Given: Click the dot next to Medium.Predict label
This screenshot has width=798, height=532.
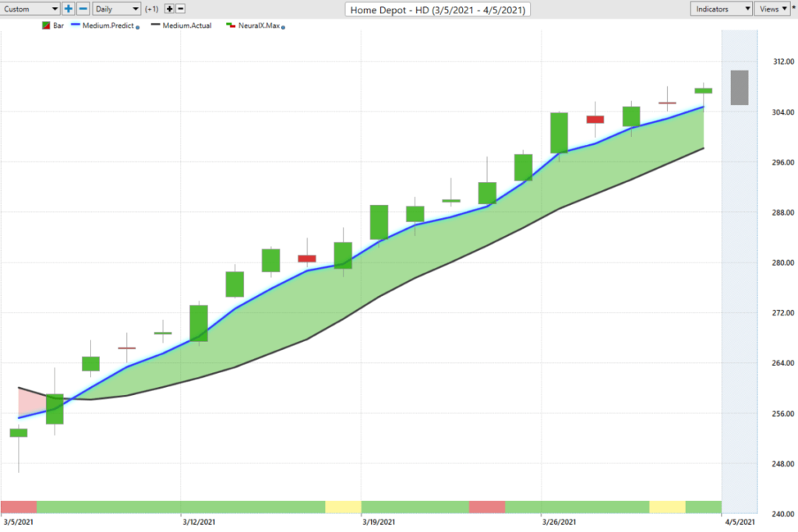Looking at the screenshot, I should (137, 27).
